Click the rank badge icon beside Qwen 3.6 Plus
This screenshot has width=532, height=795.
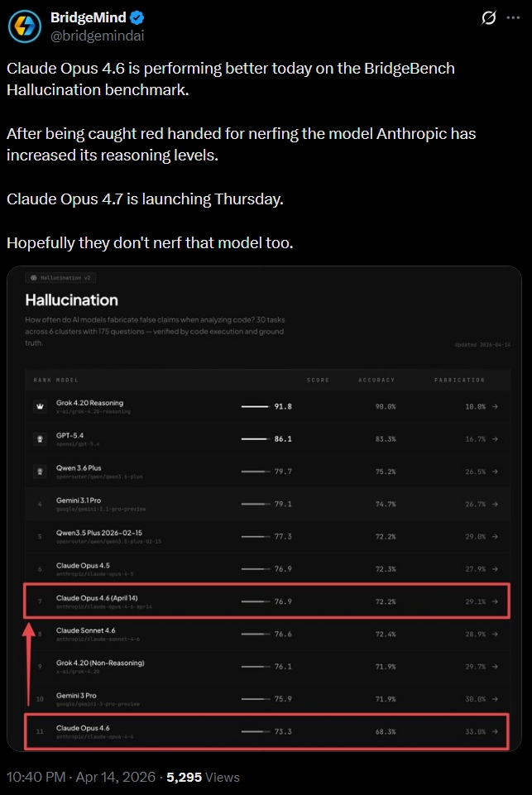coord(39,472)
